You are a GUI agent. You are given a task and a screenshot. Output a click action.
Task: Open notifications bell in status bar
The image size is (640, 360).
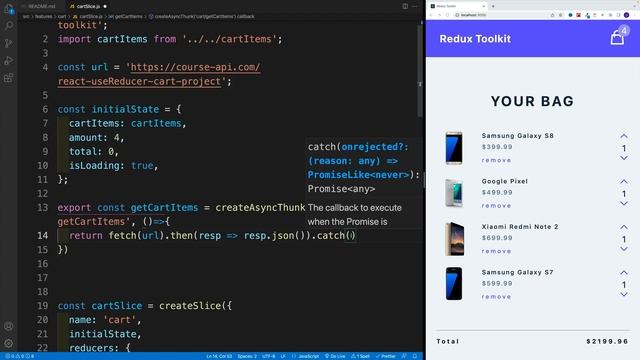(x=415, y=356)
